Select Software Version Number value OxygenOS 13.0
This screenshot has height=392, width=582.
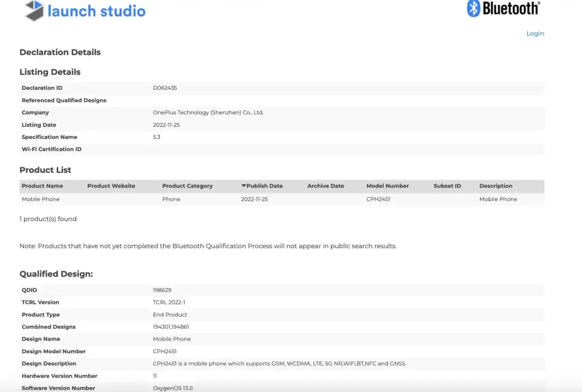[x=172, y=388]
